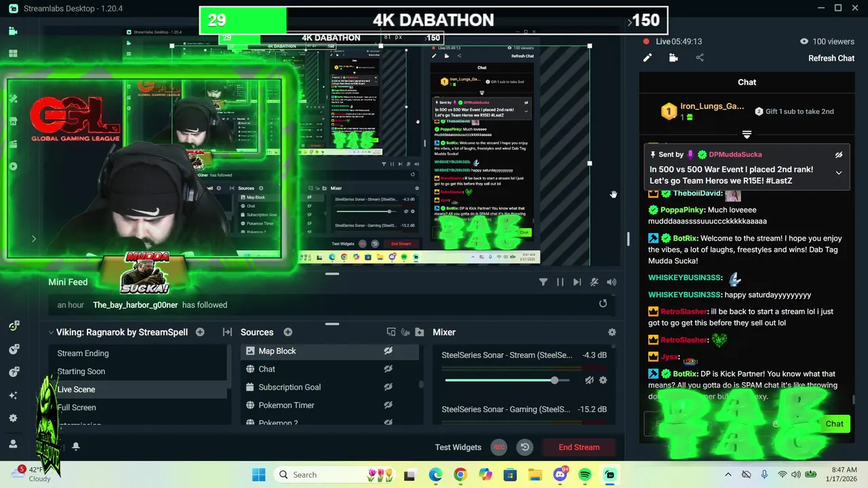
Task: Select the Chat tab header
Action: [x=747, y=82]
